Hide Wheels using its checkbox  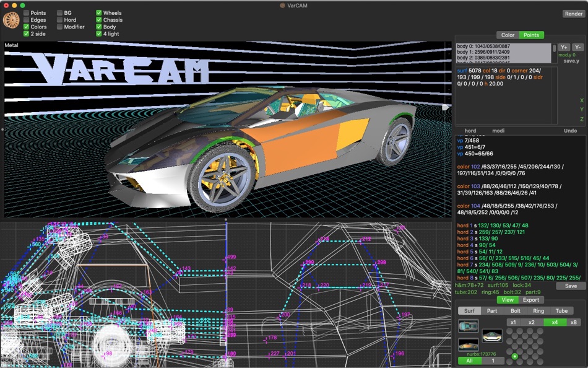tap(99, 13)
